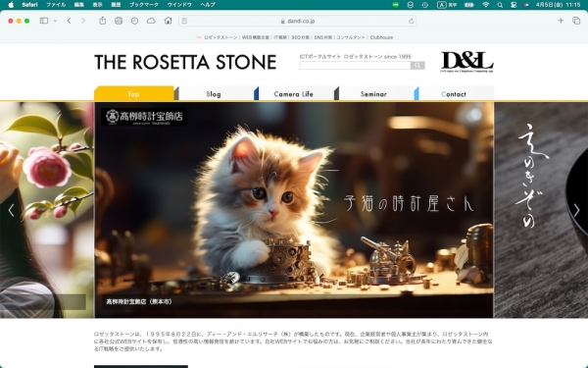588x368 pixels.
Task: Select the Top tab
Action: pos(133,94)
